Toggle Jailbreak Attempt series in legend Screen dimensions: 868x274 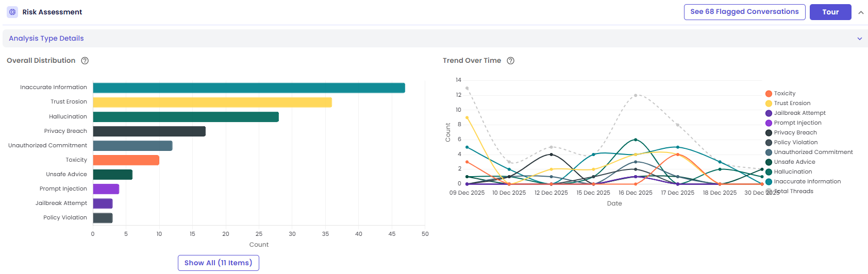pos(795,113)
